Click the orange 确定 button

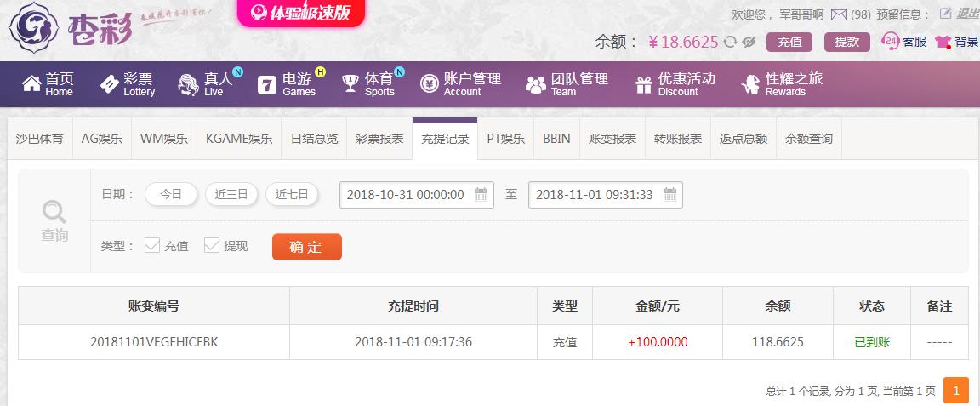pos(307,247)
